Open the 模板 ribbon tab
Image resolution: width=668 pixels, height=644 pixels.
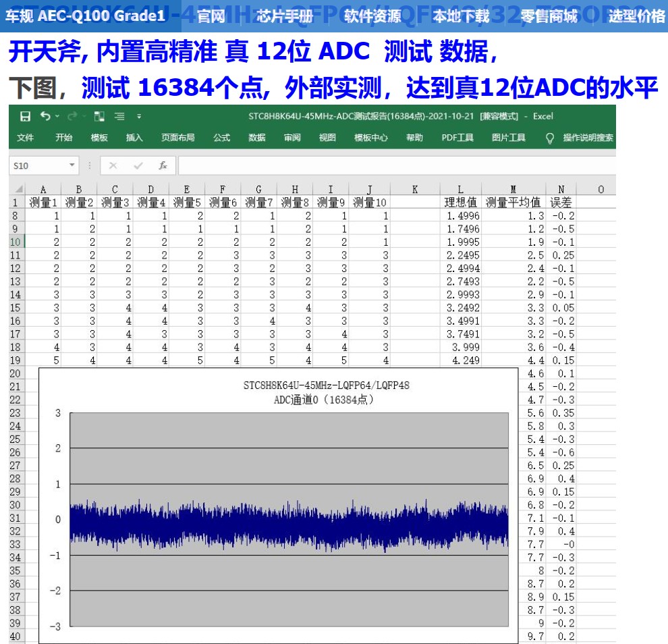(99, 138)
